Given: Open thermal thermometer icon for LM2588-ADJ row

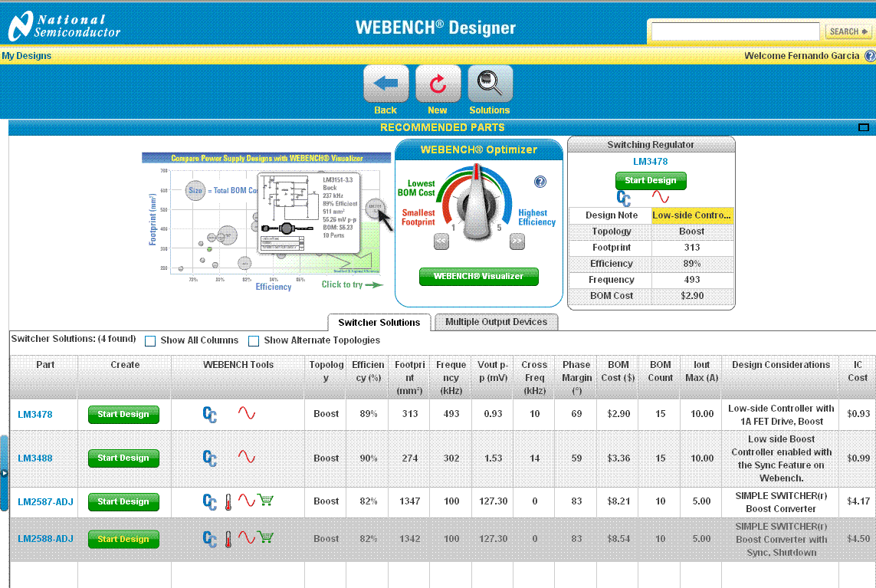Looking at the screenshot, I should [228, 540].
